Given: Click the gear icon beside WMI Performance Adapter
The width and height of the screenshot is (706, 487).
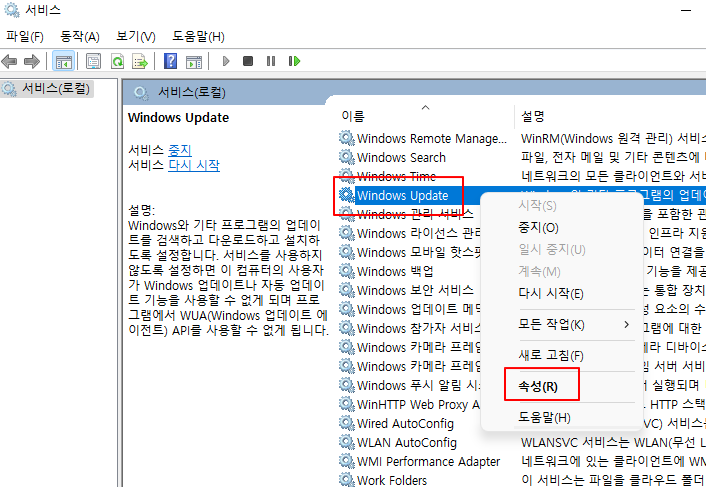Looking at the screenshot, I should coord(346,461).
